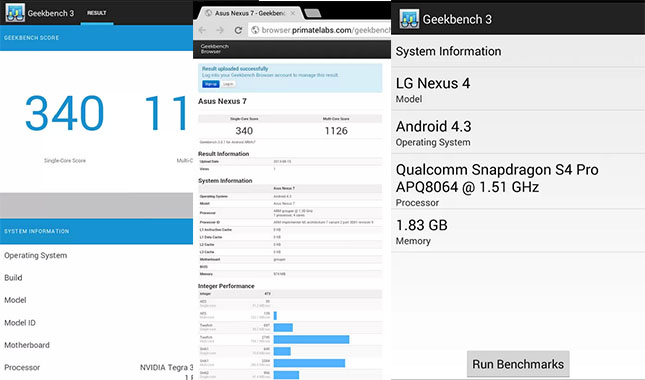Tap the Android 4.3 Operating System row
Viewport: 645px width, 380px height.
518,132
